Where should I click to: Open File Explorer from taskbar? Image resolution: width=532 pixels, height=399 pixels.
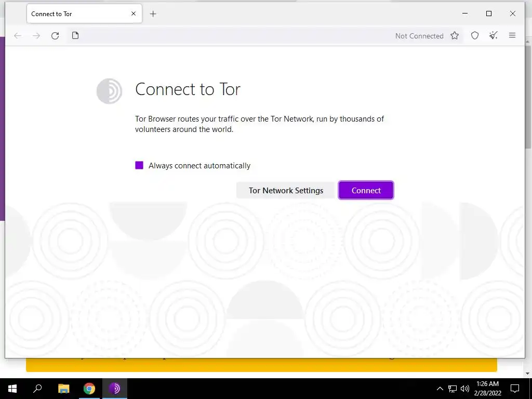point(63,389)
